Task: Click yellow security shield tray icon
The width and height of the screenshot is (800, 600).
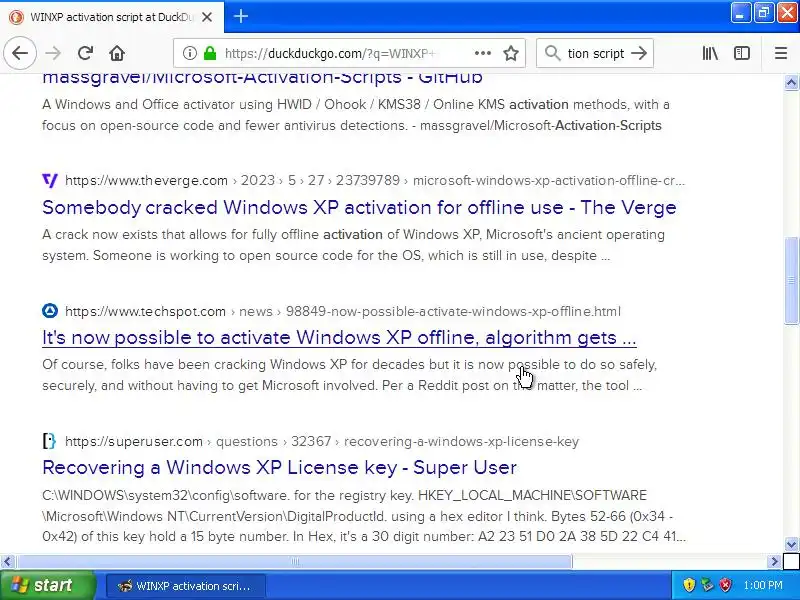Action: click(689, 585)
